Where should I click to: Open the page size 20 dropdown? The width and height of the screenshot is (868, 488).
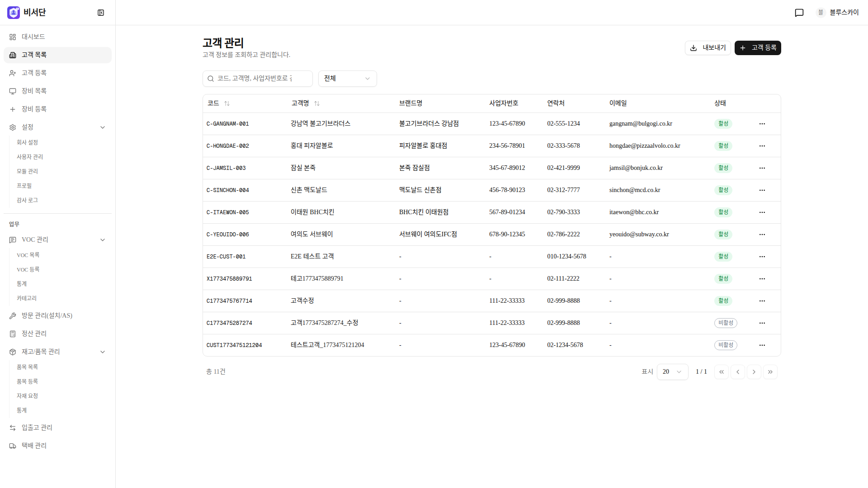tap(673, 372)
